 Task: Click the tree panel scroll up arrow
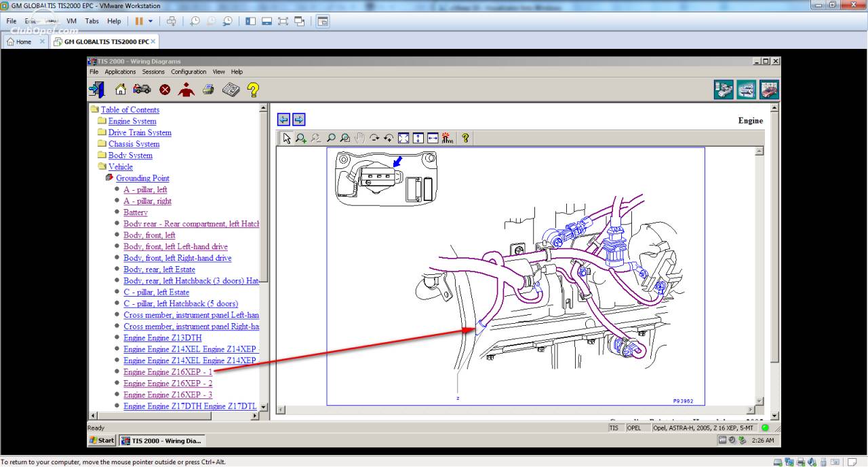264,108
